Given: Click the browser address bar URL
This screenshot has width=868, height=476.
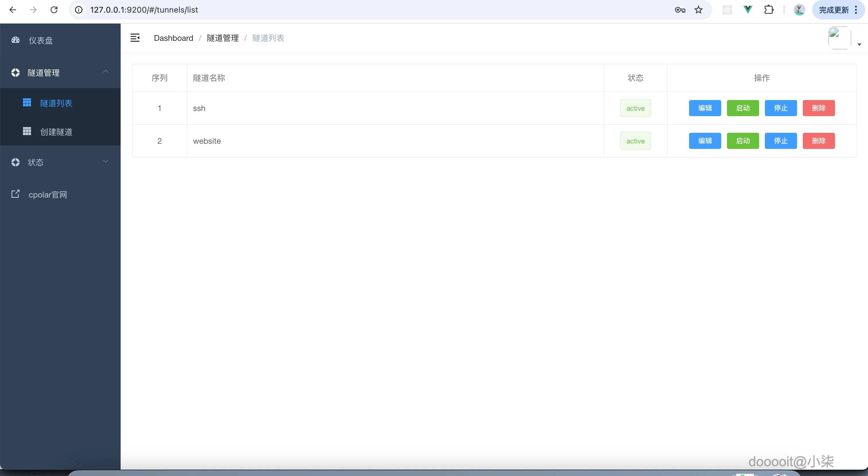Looking at the screenshot, I should tap(144, 10).
